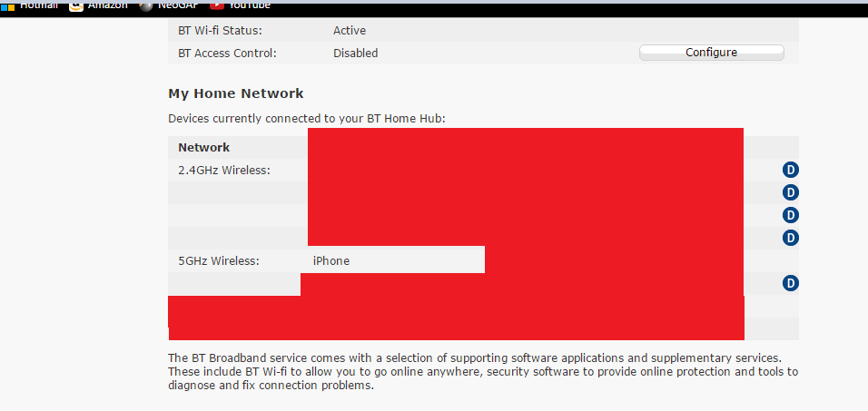868x411 pixels.
Task: Click the Network column header
Action: pyautogui.click(x=203, y=147)
